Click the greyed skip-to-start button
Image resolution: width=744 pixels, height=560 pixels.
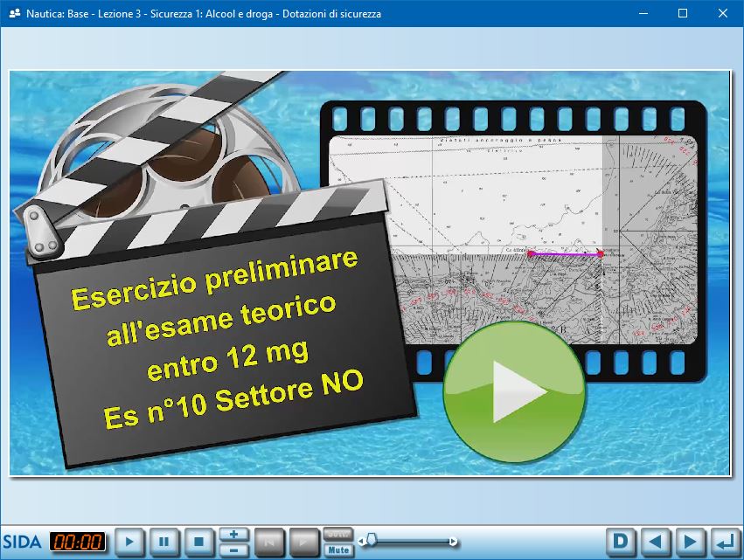(x=268, y=542)
